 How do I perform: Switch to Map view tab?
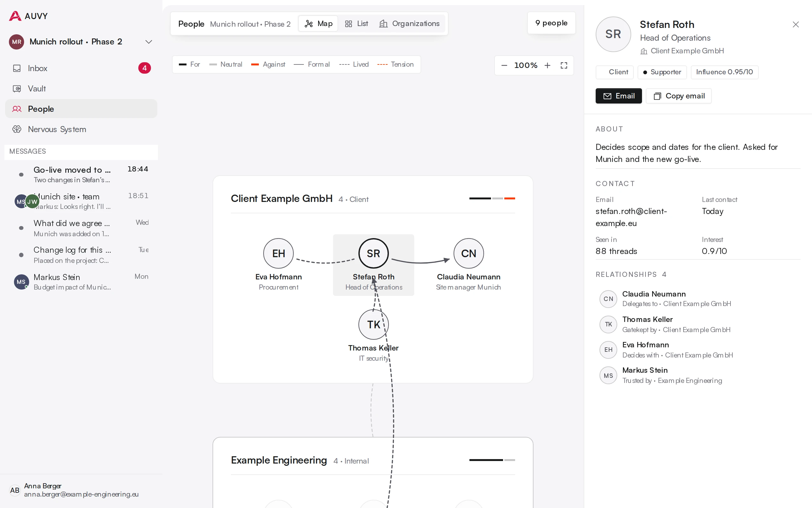click(x=318, y=23)
